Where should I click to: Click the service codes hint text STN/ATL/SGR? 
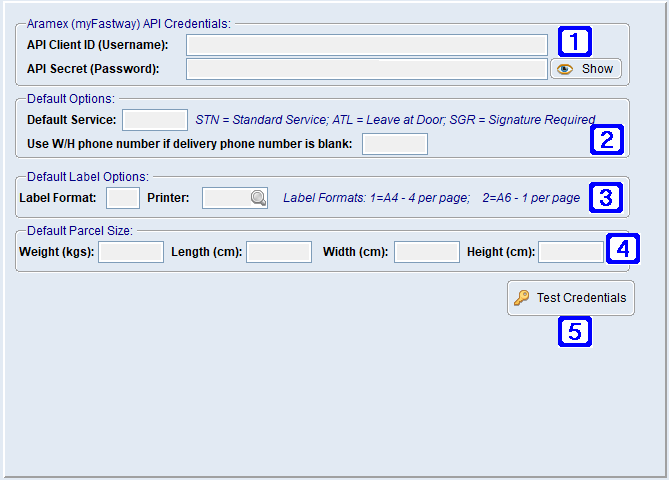[x=395, y=120]
